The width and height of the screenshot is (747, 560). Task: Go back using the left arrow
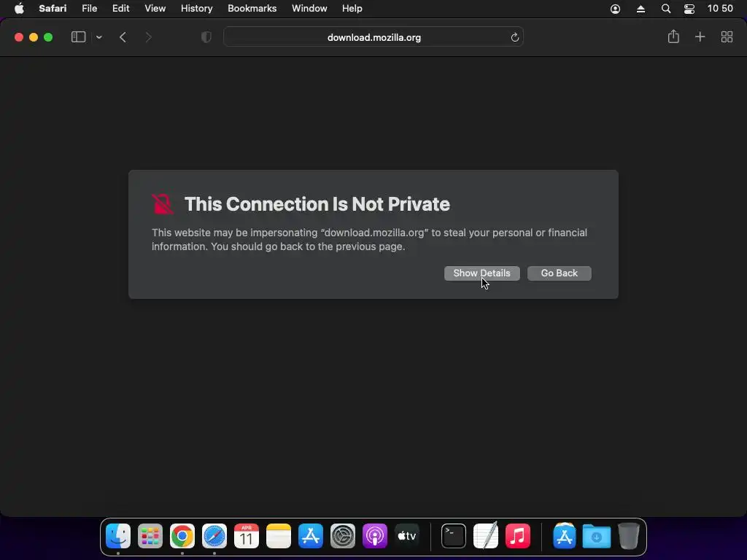(123, 37)
